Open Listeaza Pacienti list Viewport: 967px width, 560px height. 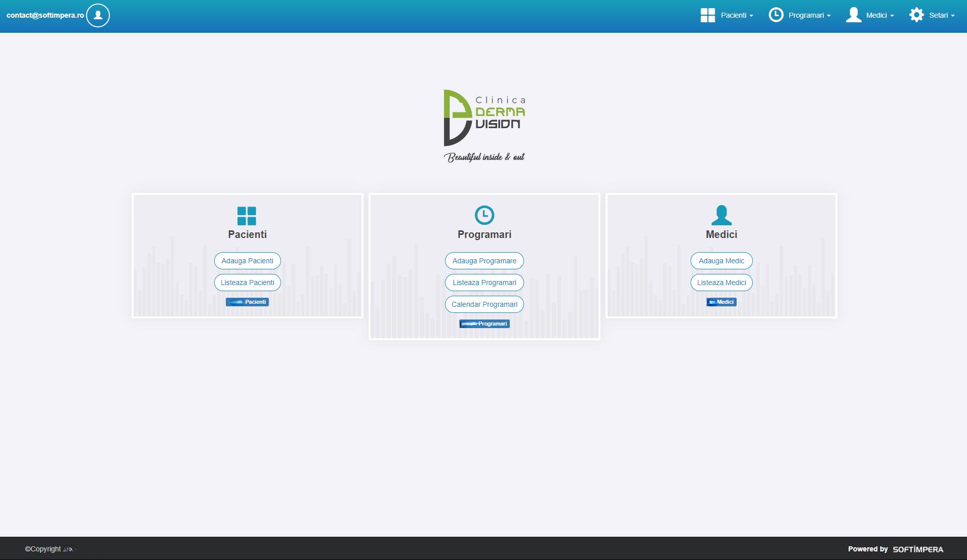[247, 283]
